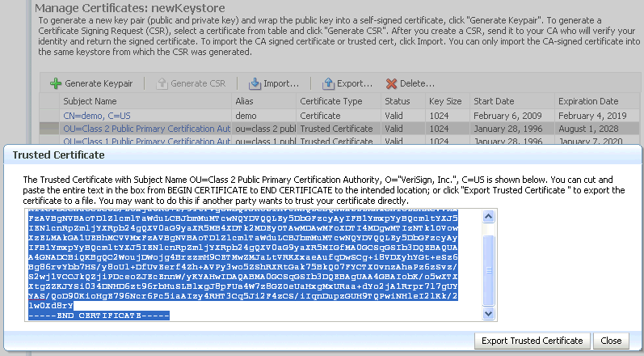
Task: Select the row header of CN=demo row
Action: 49,116
